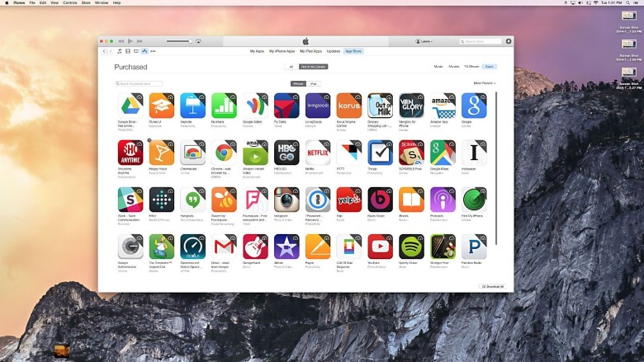Click the Search Purchased Items field
Screen dimensions: 644x362
point(140,83)
